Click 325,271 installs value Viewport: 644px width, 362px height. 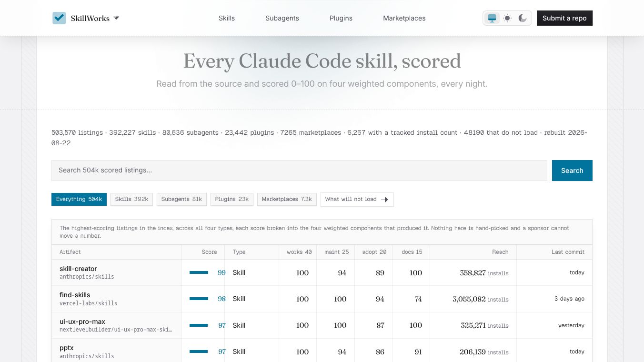pyautogui.click(x=484, y=325)
